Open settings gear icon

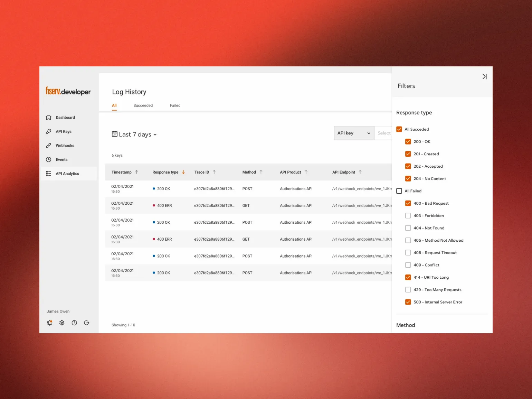pyautogui.click(x=62, y=323)
